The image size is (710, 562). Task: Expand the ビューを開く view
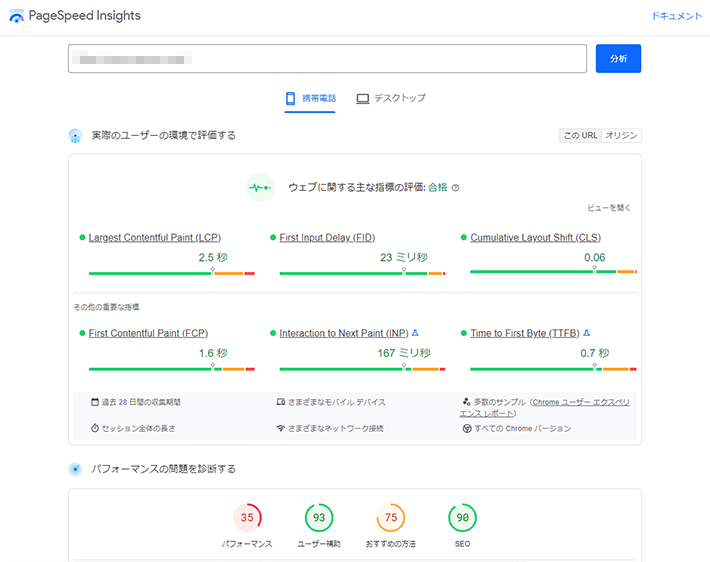(x=609, y=208)
